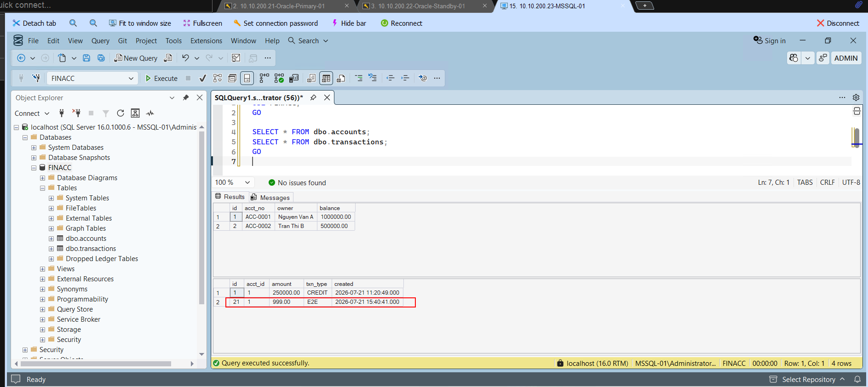Image resolution: width=868 pixels, height=387 pixels.
Task: Click Copilot icon near ADMIN
Action: click(x=794, y=58)
